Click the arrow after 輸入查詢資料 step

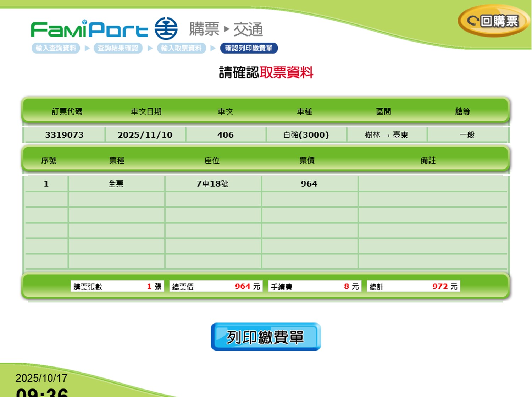coord(87,48)
